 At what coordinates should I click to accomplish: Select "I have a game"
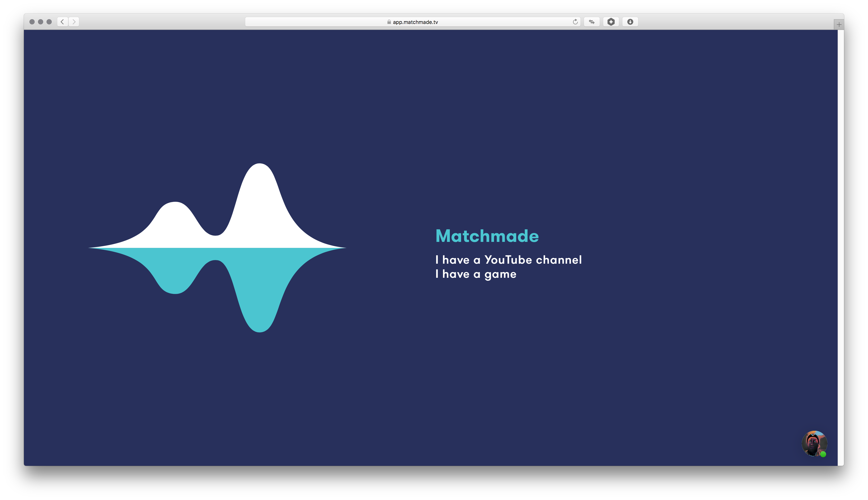pyautogui.click(x=476, y=274)
